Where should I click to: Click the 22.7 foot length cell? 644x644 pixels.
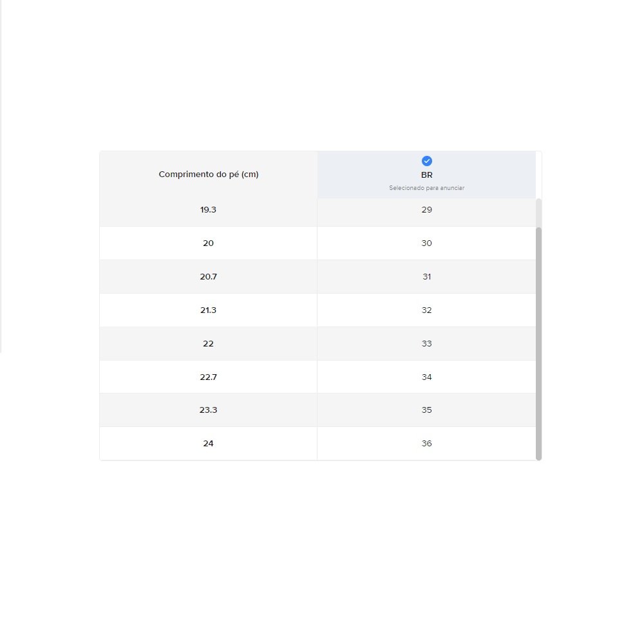point(208,377)
